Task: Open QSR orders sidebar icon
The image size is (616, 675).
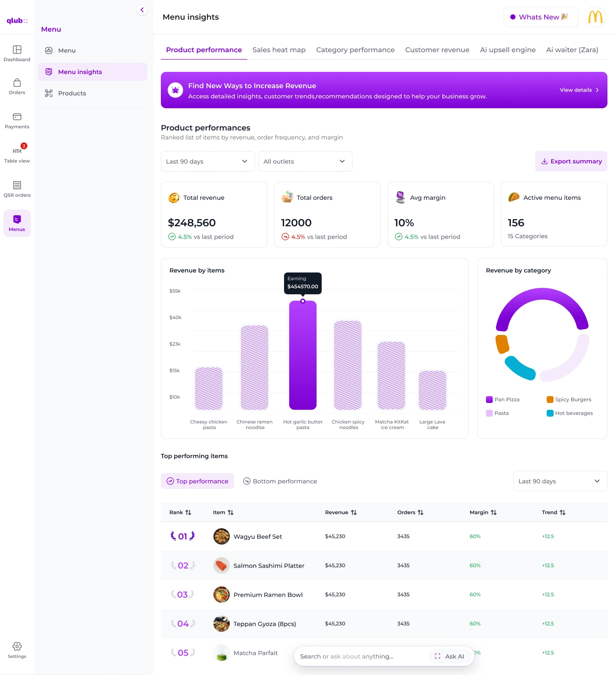Action: click(17, 189)
